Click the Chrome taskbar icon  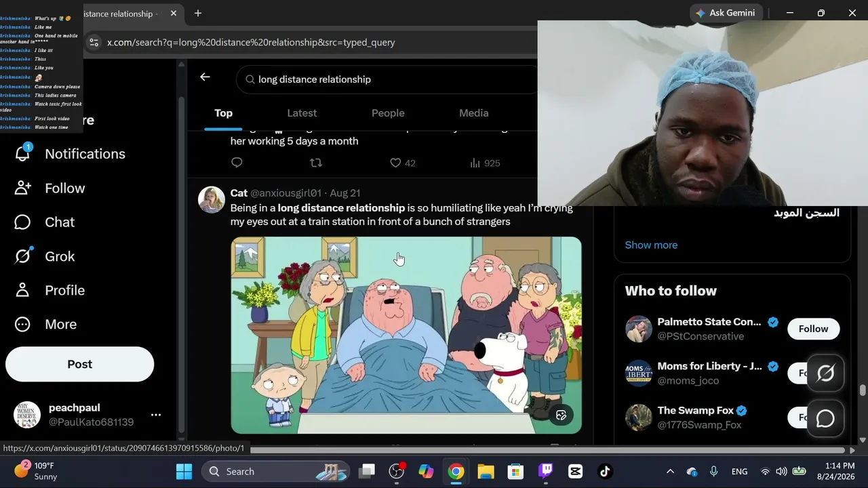456,471
